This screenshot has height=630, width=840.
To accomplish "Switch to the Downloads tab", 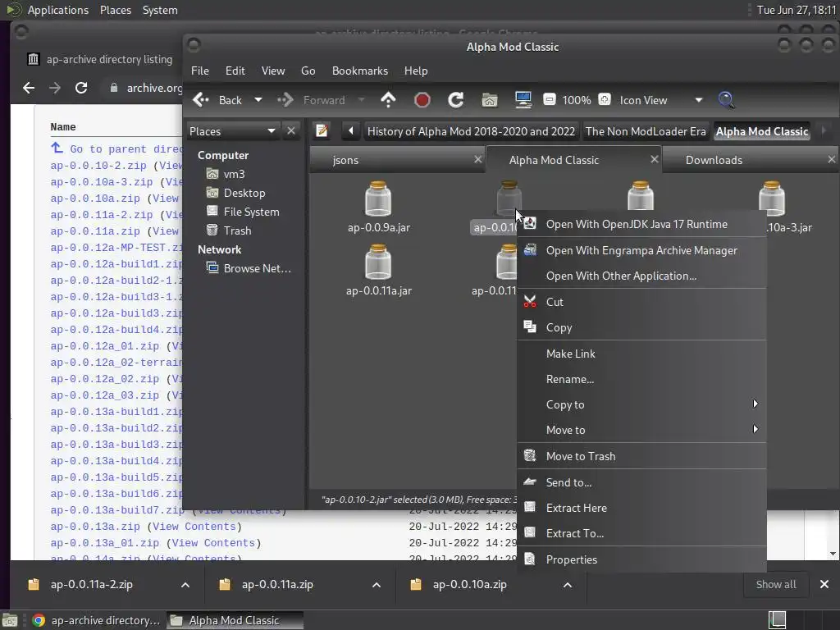I will [714, 160].
